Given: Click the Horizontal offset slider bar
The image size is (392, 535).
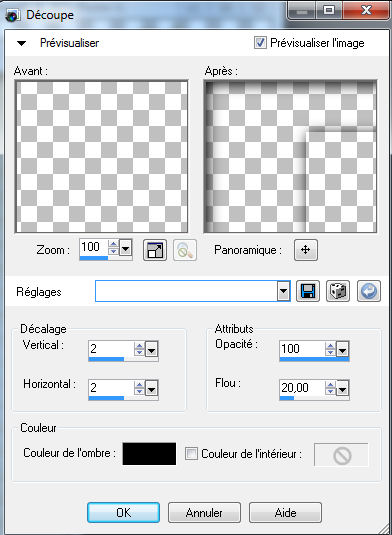Looking at the screenshot, I should coord(123,398).
